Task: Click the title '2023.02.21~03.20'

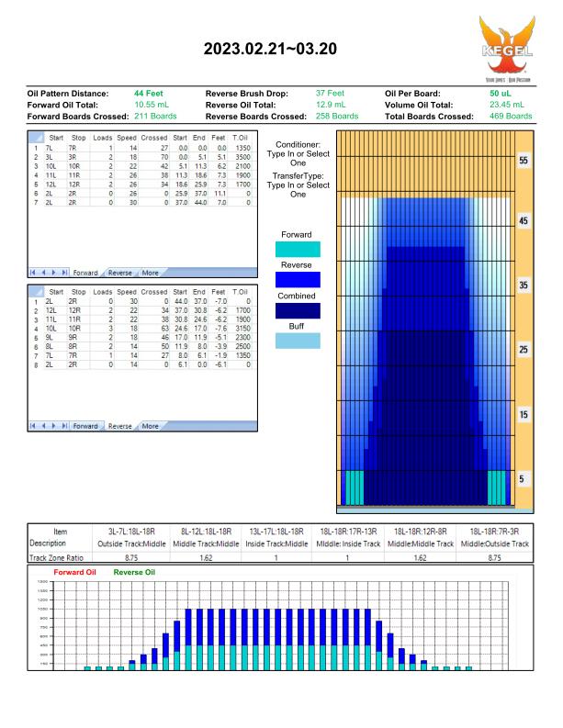Action: pyautogui.click(x=270, y=49)
